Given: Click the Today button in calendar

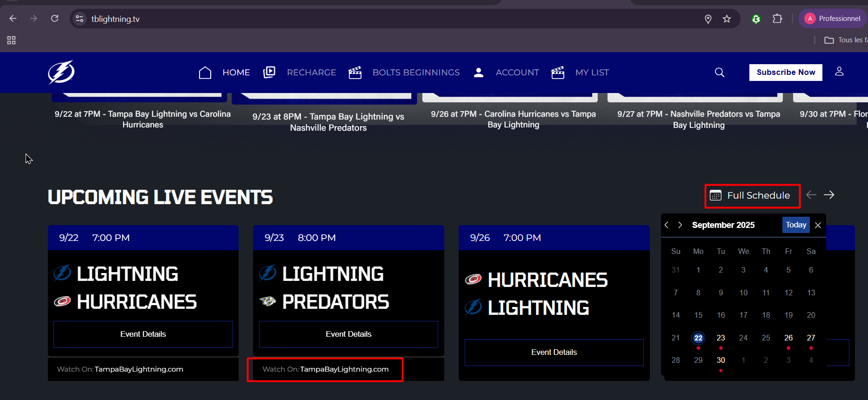Looking at the screenshot, I should pos(796,225).
